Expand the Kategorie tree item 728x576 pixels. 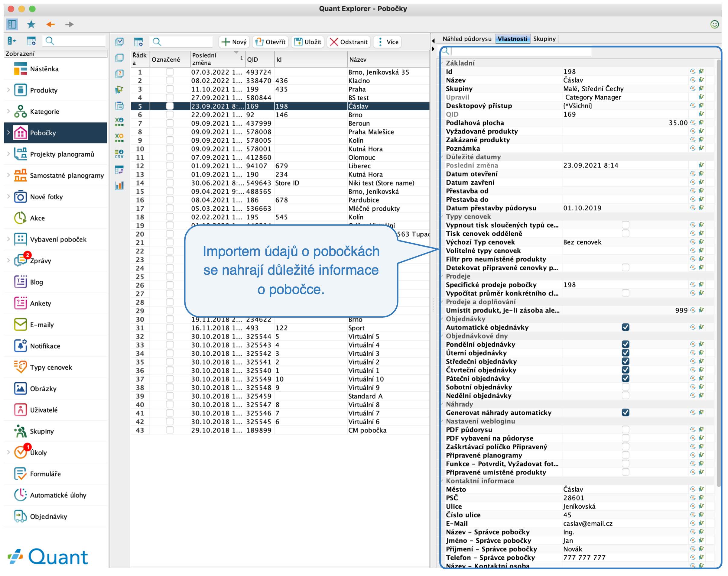pyautogui.click(x=8, y=111)
